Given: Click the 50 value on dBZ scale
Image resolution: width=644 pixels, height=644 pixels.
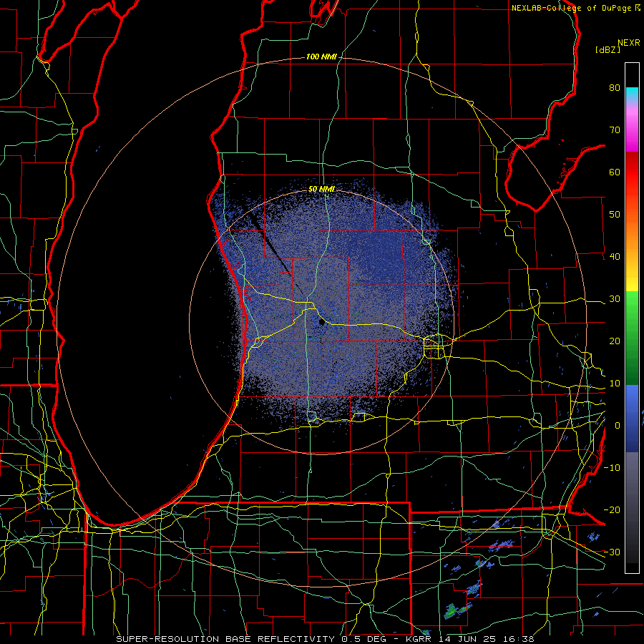Looking at the screenshot, I should point(615,215).
